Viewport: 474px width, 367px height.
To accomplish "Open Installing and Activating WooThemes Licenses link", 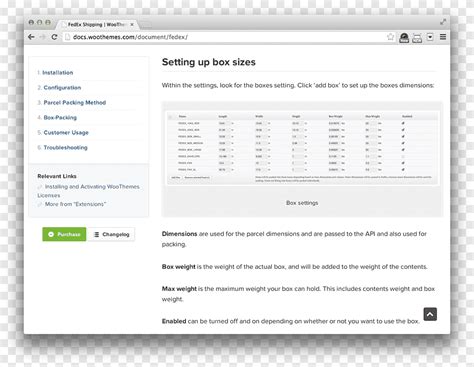I will [x=89, y=191].
